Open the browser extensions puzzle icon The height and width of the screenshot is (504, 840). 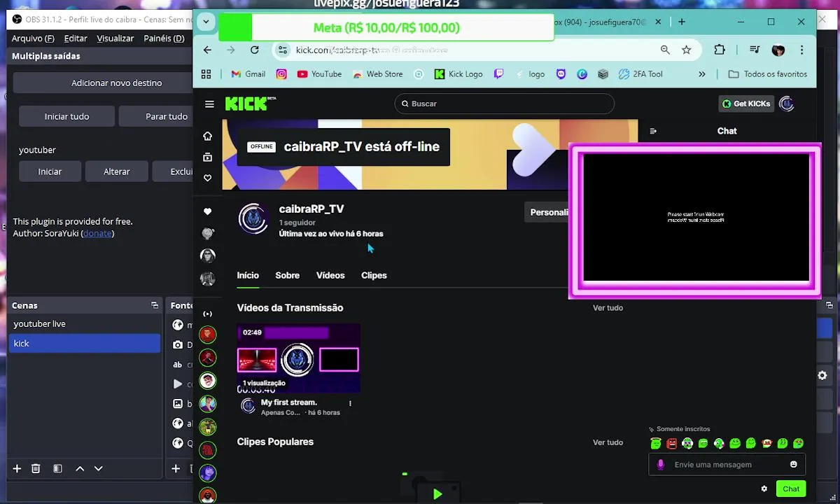720,50
